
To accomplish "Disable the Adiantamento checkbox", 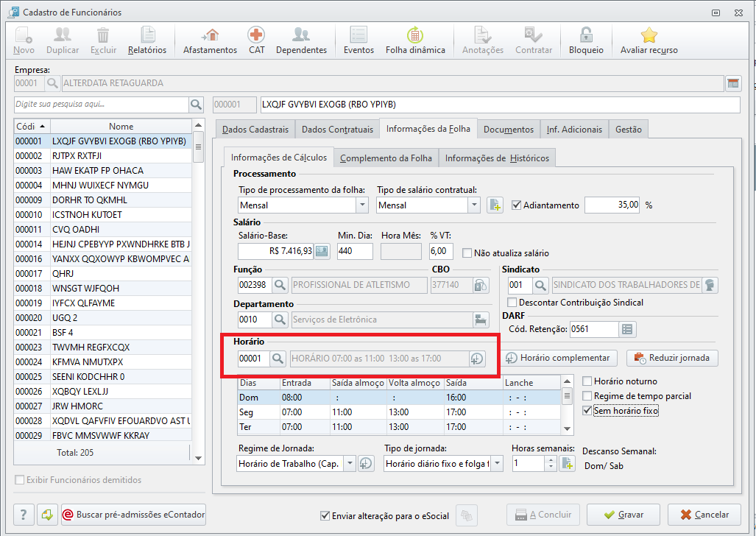I will coord(517,205).
